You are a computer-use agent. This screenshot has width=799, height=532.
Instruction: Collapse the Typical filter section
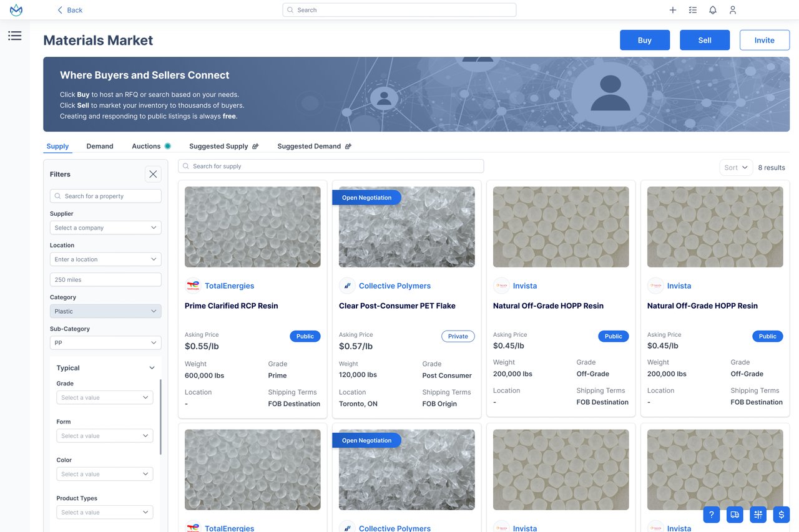coord(150,368)
